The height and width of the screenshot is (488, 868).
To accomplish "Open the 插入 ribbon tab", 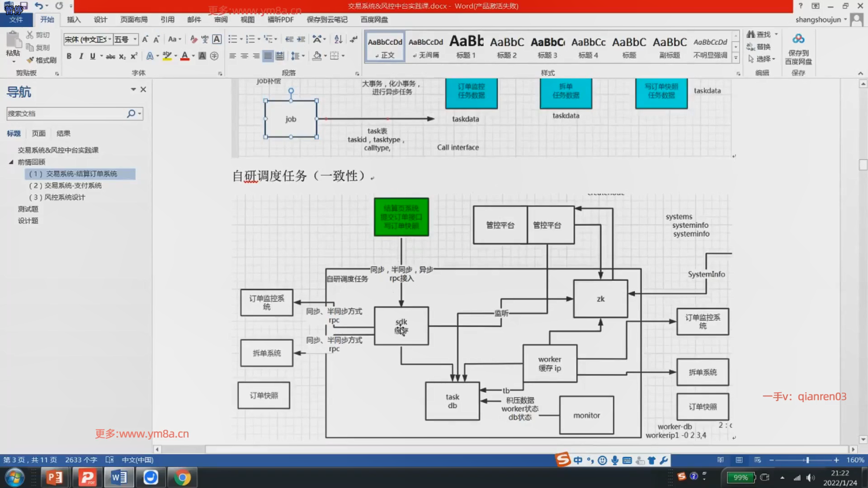I will [x=73, y=19].
